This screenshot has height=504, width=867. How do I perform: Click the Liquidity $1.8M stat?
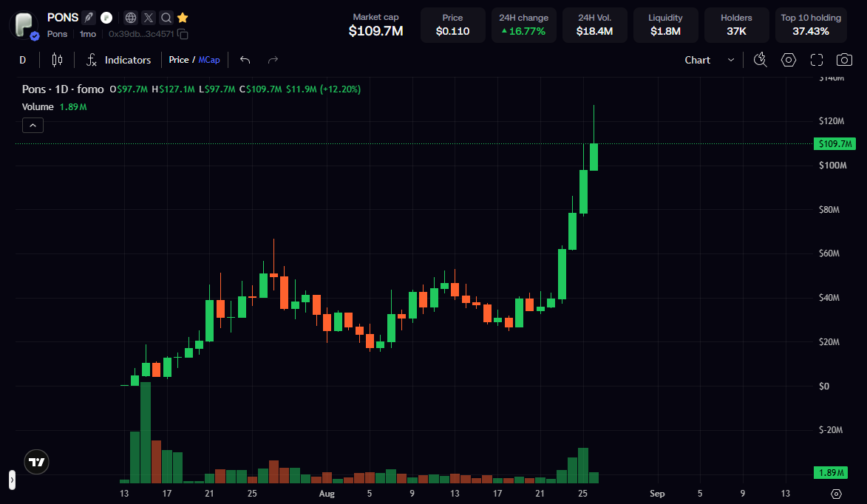point(665,25)
